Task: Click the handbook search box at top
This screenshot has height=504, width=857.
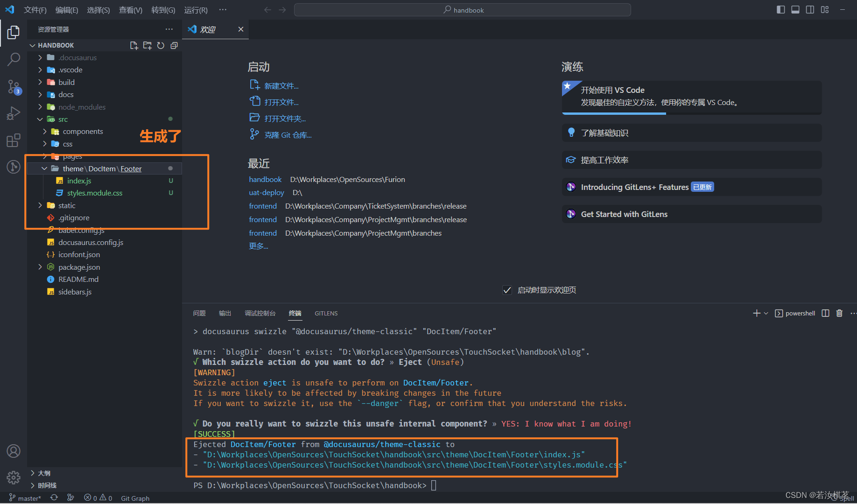Action: pyautogui.click(x=462, y=9)
